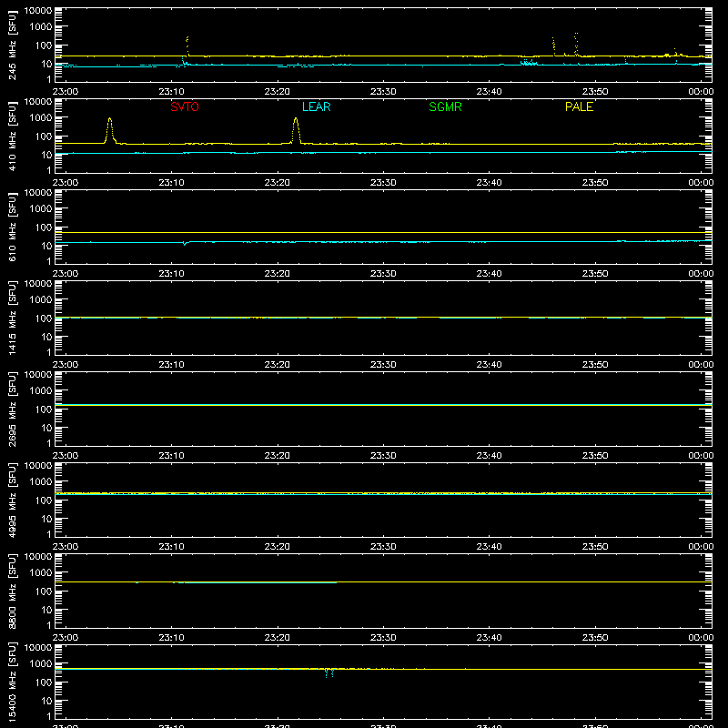The height and width of the screenshot is (728, 728).
Task: Click the yellow PALE station label
Action: pyautogui.click(x=579, y=106)
